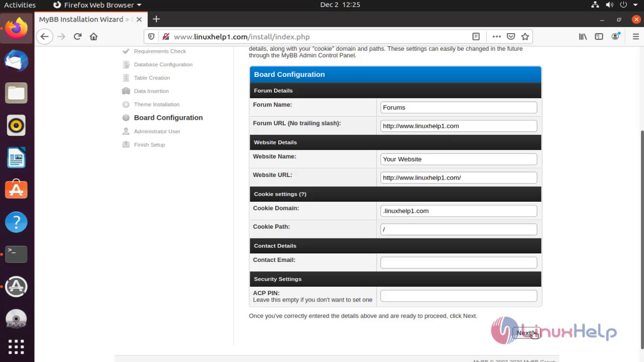Focus the ACP PIN field
The image size is (644, 362).
click(458, 296)
